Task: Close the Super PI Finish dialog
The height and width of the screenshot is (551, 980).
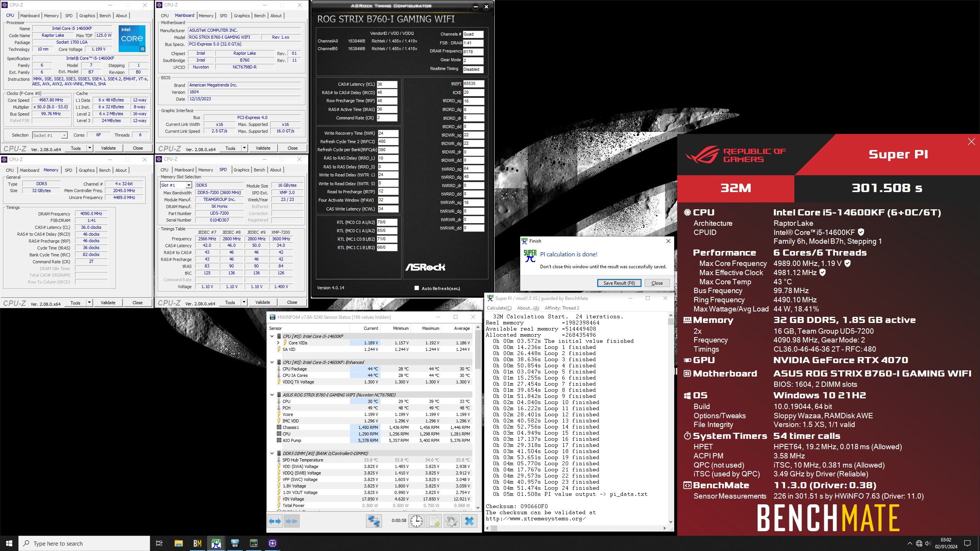Action: click(668, 241)
